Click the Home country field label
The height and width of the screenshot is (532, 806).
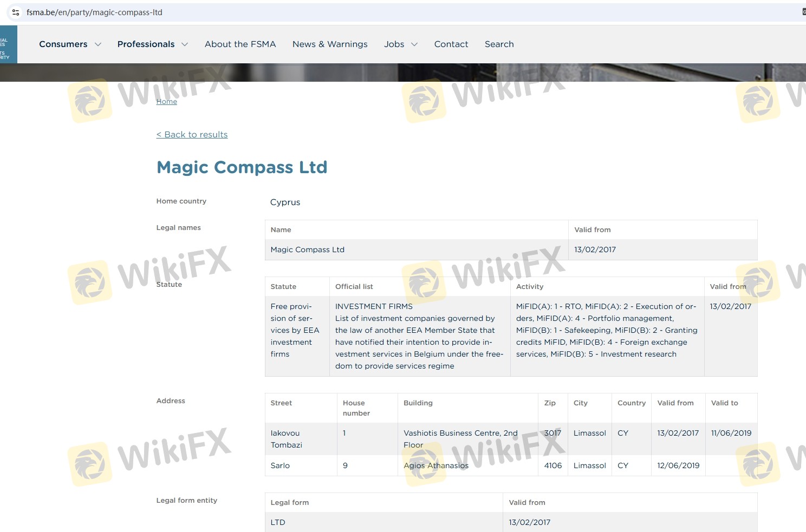[x=181, y=201]
